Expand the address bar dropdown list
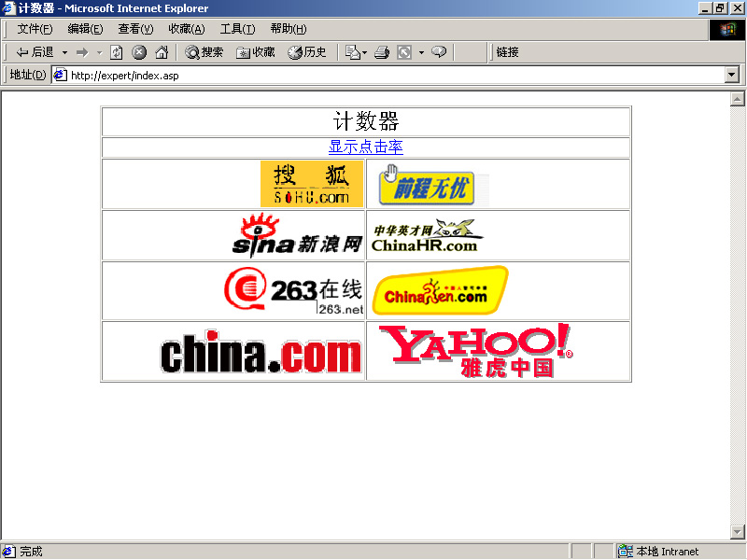 (732, 75)
